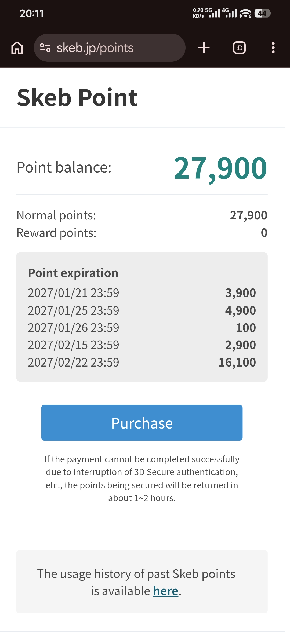Select the Skeb Point page heading
290x644 pixels.
[x=77, y=97]
